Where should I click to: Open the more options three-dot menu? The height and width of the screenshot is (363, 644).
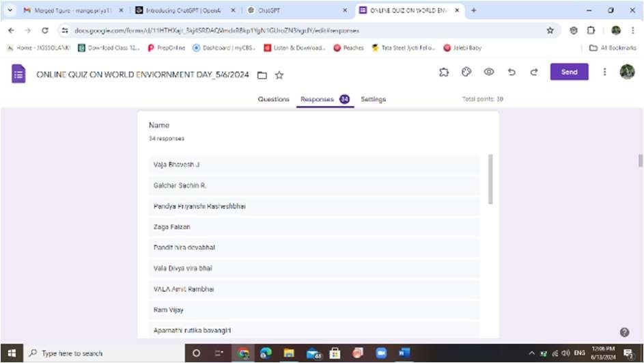(604, 72)
